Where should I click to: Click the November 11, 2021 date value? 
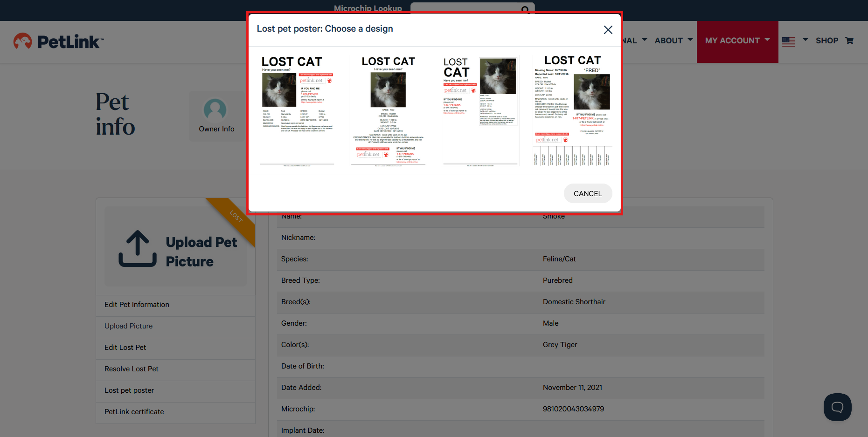572,388
